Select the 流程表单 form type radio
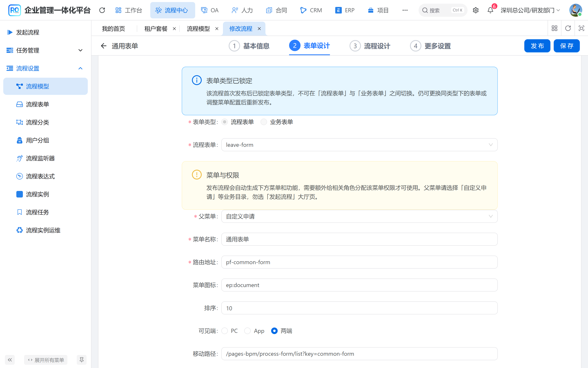Screen dimensions: 588x368 (x=225, y=122)
